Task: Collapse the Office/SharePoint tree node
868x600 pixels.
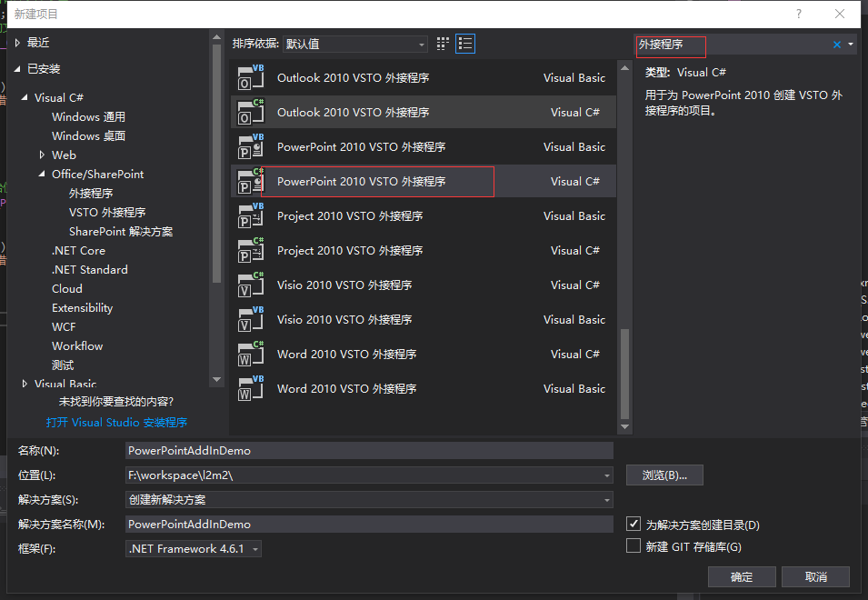Action: [42, 174]
